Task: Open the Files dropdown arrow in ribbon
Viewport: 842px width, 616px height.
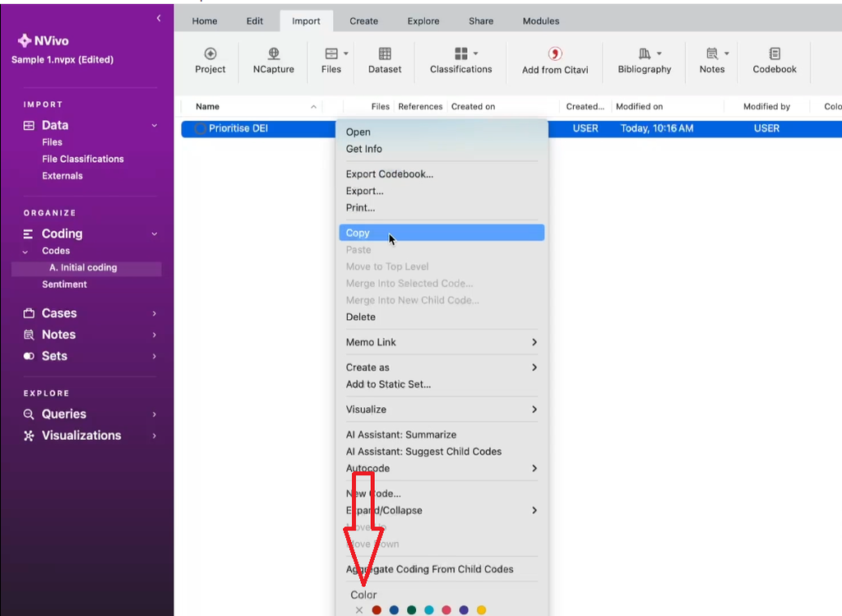Action: (x=346, y=53)
